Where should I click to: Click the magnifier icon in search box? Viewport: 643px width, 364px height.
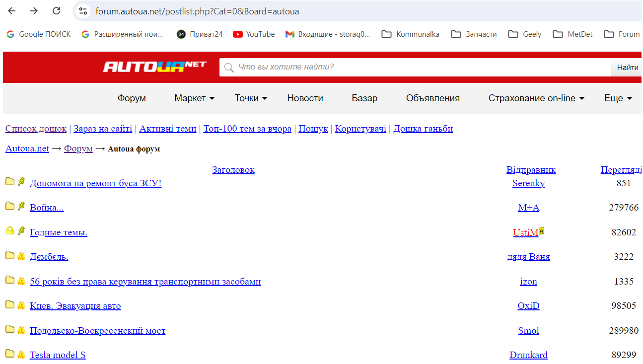(229, 67)
